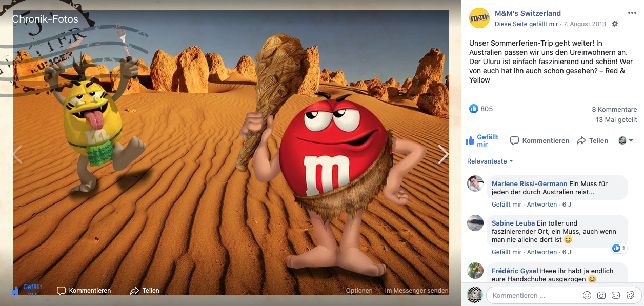View the like reaction on Sabine Leuba's comment
644x306 pixels.
[619, 248]
